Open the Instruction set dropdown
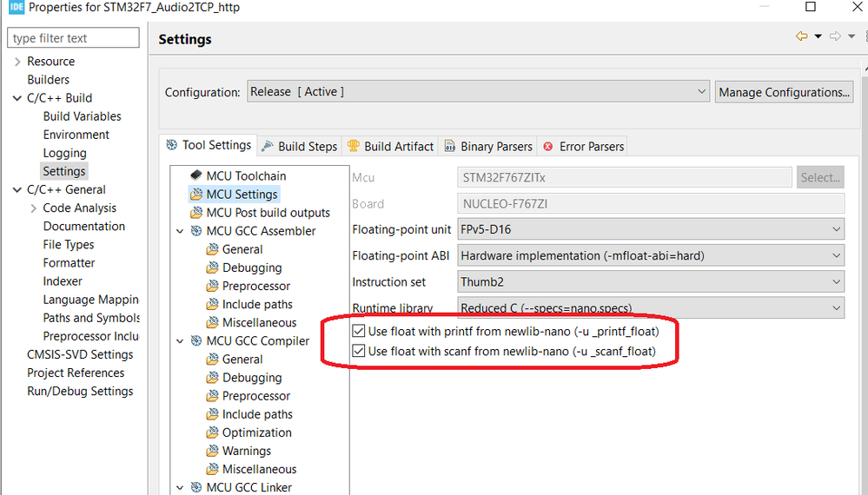Screen dimensions: 868x495 coord(651,282)
